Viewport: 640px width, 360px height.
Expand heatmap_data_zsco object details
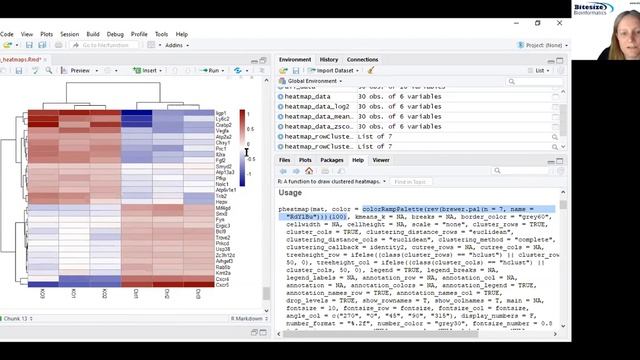tap(280, 127)
